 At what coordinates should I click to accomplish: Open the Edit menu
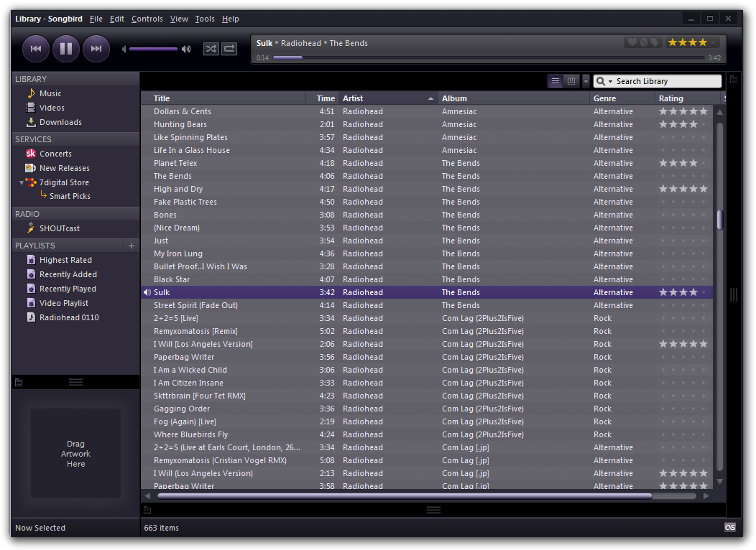pyautogui.click(x=116, y=19)
